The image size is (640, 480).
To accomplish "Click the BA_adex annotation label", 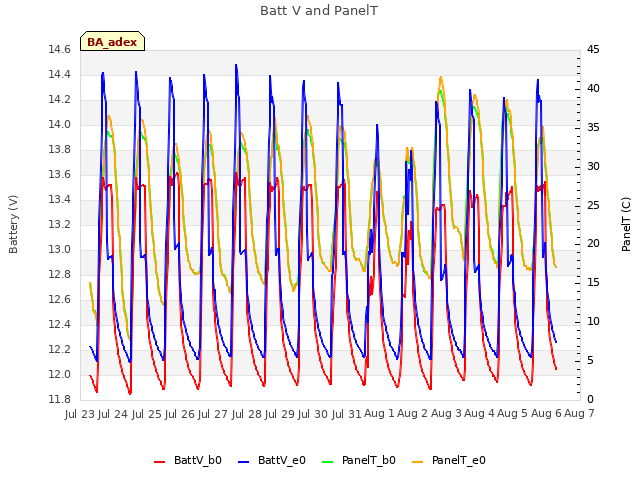I will click(112, 42).
